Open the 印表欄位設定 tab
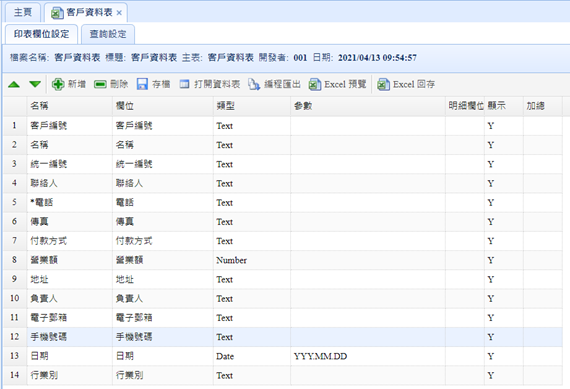The image size is (570, 389). point(41,34)
